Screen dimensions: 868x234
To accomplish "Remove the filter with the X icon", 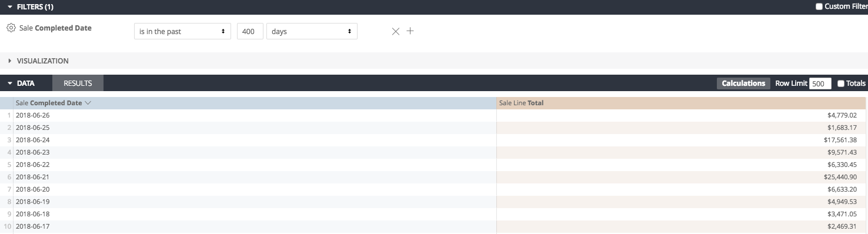I will [x=396, y=31].
